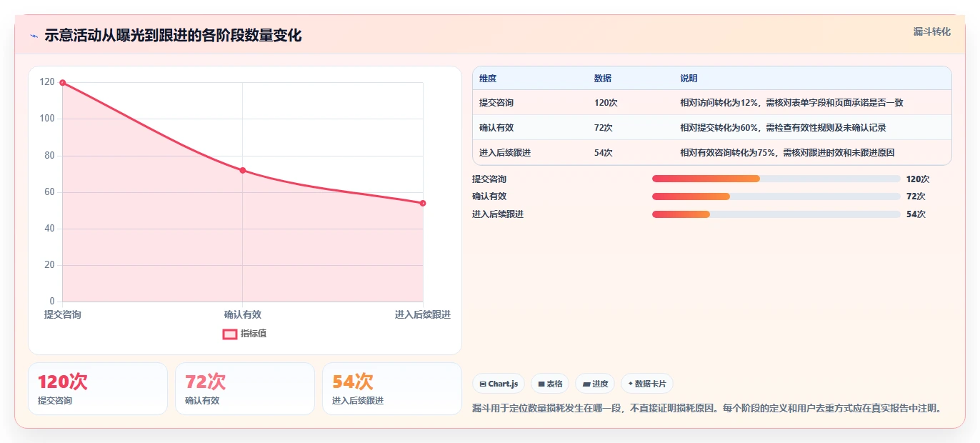Click the 相对有效咨询转化为75% description cell
Screen dimensions: 980x443
point(787,153)
